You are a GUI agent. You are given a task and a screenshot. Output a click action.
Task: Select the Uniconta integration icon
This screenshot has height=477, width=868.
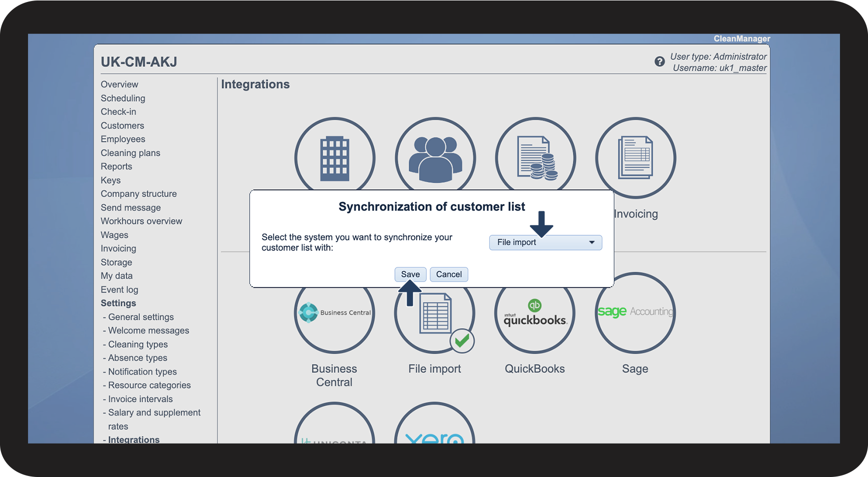[x=335, y=423]
